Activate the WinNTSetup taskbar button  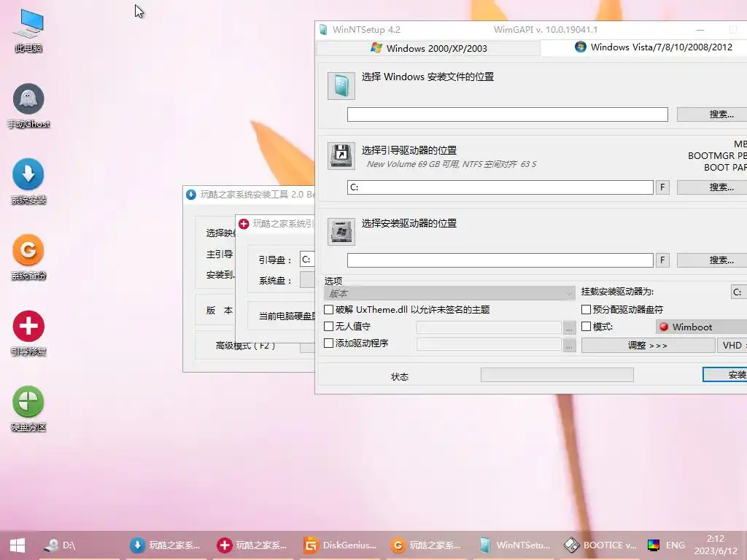tap(514, 545)
